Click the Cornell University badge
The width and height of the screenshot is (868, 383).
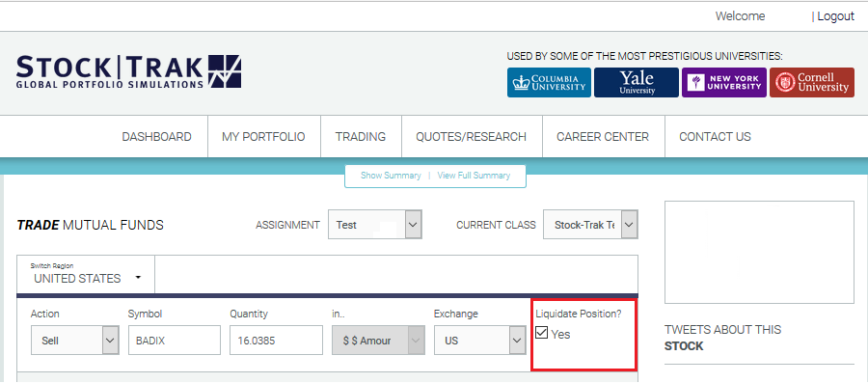click(x=812, y=82)
